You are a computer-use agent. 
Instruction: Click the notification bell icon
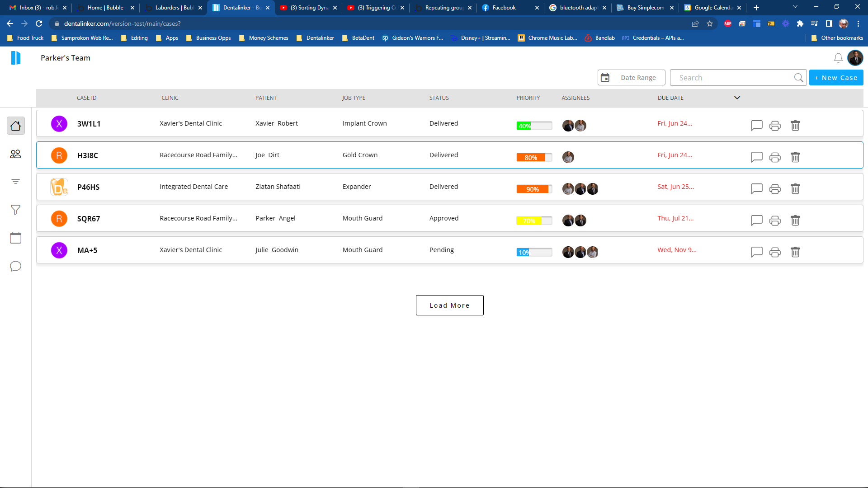(x=838, y=58)
